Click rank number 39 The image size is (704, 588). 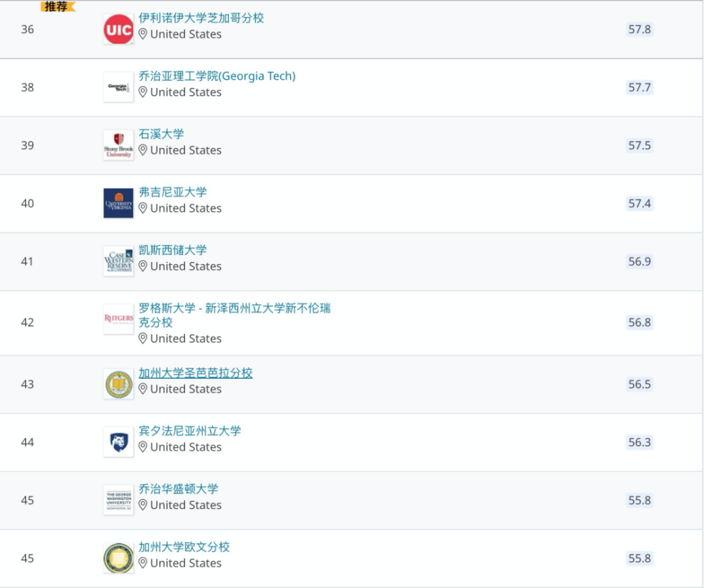(27, 145)
